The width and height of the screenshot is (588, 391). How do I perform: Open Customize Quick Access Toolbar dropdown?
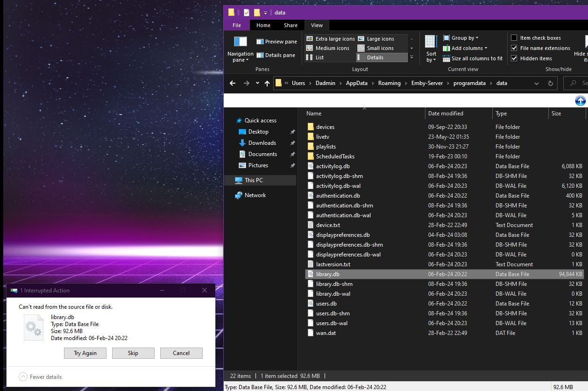click(x=265, y=13)
